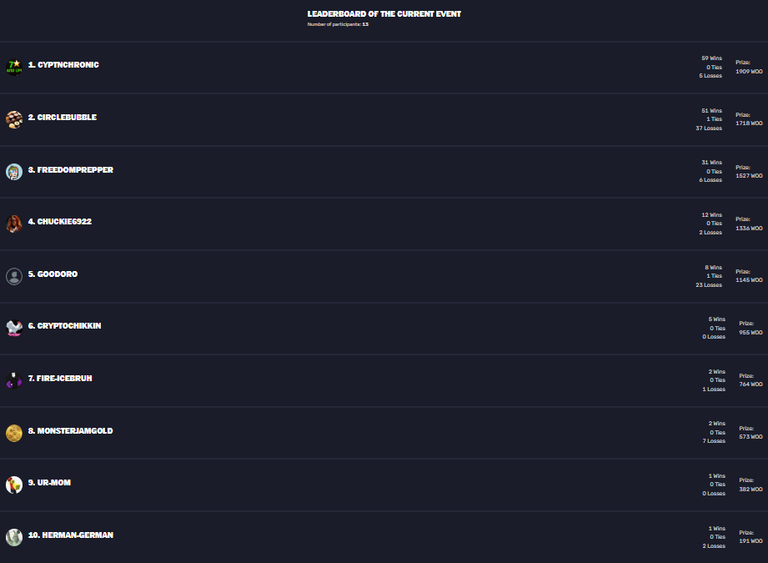Screen dimensions: 768x563
Task: Click UR-MOM's parrot avatar icon
Action: pos(14,485)
